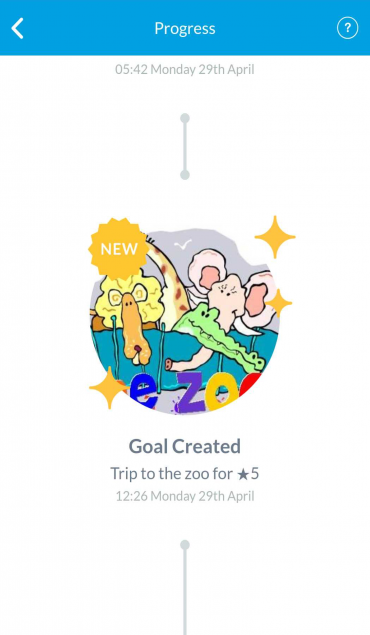Viewport: 370px width, 635px height.
Task: Open the help question mark icon
Action: 347,28
